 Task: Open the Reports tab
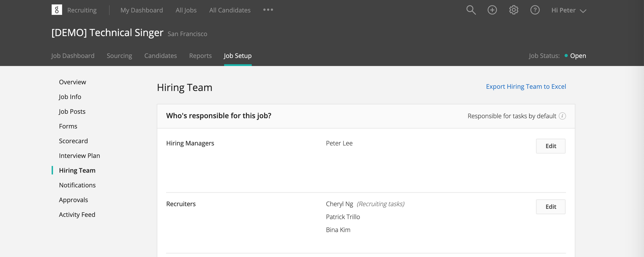tap(200, 56)
